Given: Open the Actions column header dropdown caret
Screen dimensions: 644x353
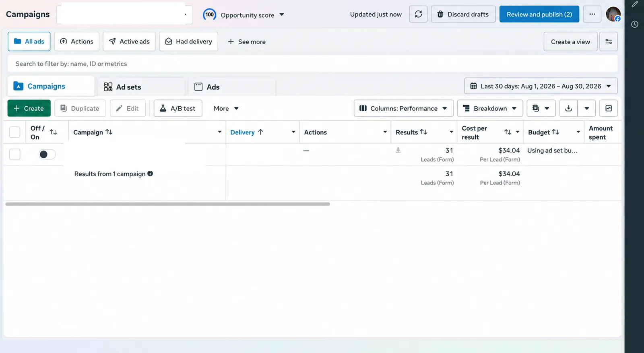Looking at the screenshot, I should click(385, 132).
